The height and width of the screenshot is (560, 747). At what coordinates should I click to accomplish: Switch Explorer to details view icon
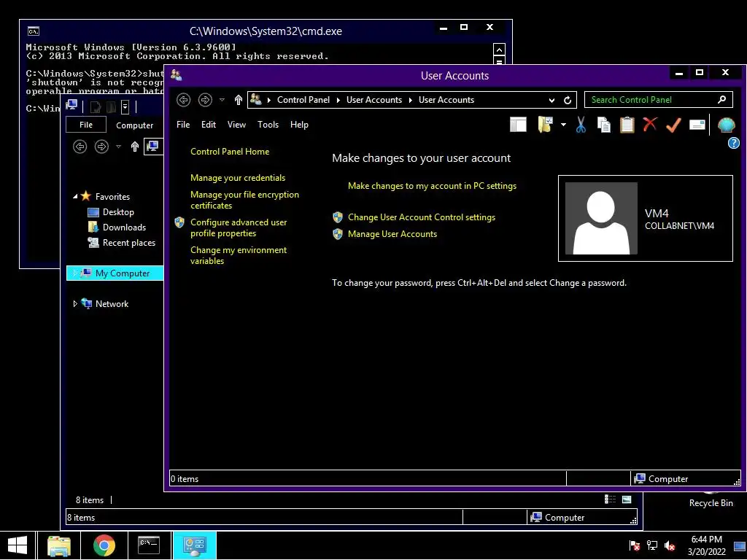611,499
